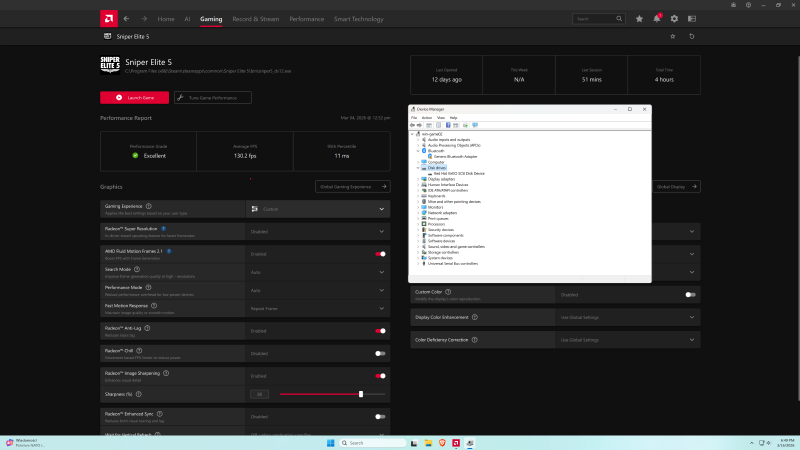The image size is (800, 450).
Task: Go back with the left arrow icon
Action: [127, 19]
